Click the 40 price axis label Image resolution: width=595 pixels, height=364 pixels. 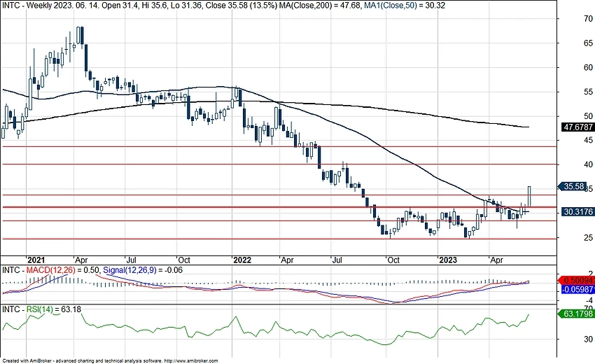pos(589,164)
